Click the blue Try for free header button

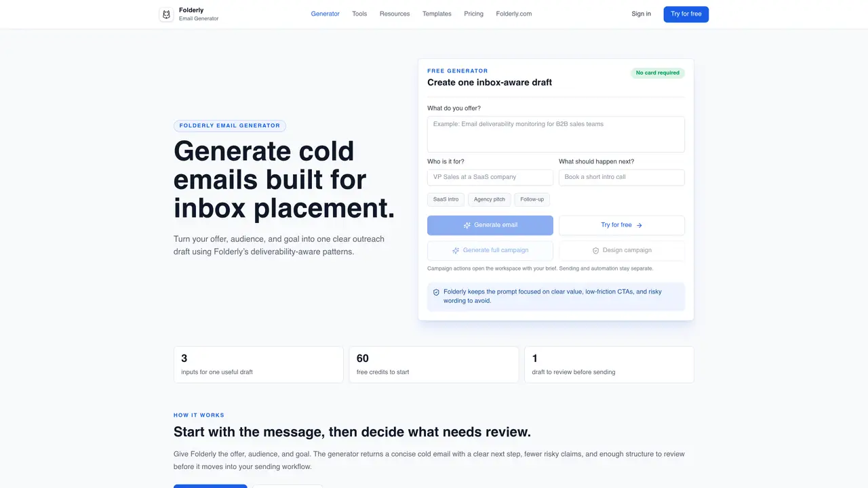click(x=686, y=14)
